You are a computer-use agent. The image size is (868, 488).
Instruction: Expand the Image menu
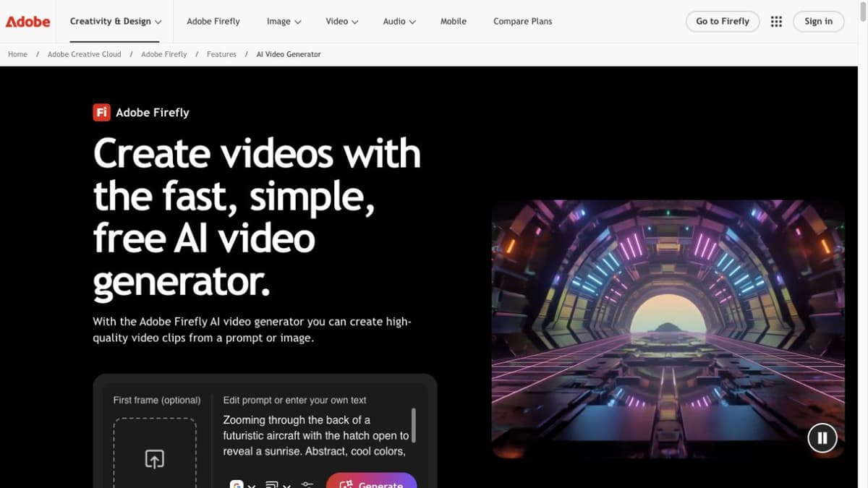tap(284, 21)
